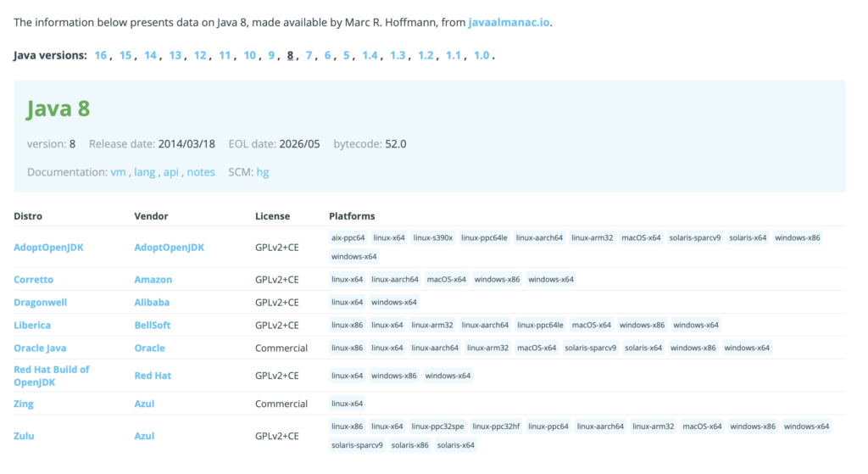Click the Platforms column header
The image size is (868, 474).
(x=352, y=216)
